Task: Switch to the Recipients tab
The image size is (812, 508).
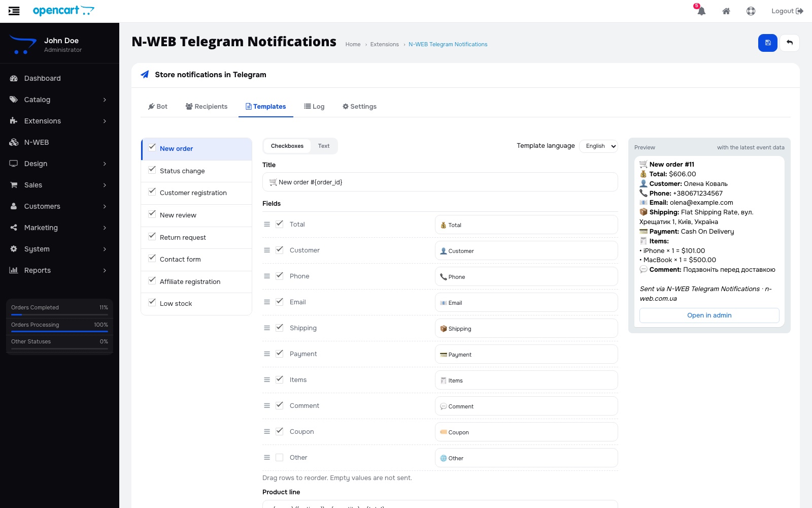Action: pyautogui.click(x=207, y=107)
